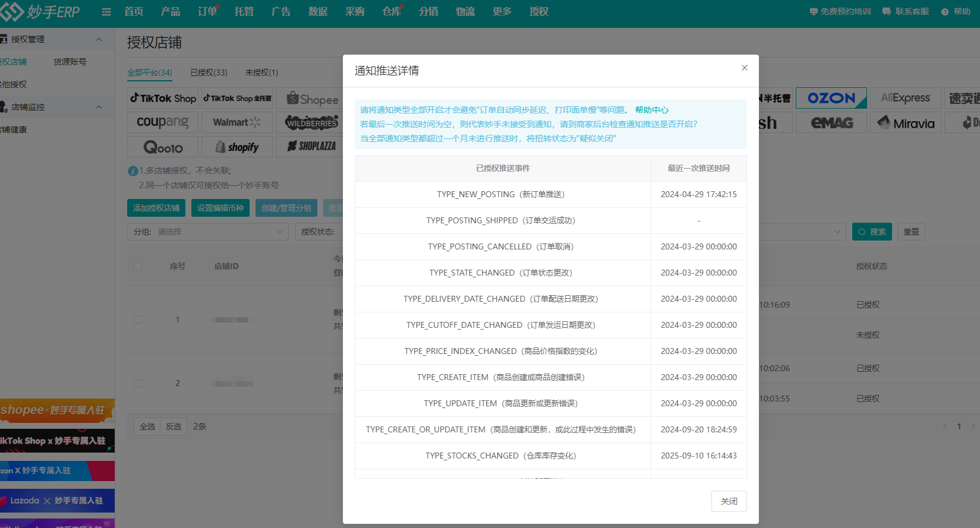This screenshot has height=528, width=980.
Task: Collapse the 店铺监控 sidebar section
Action: tap(99, 107)
